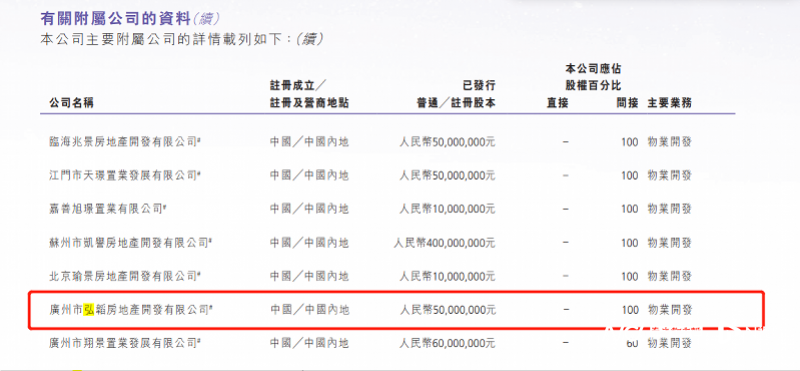Click '中國/中國內地' in the 臨海兆景 row
The height and width of the screenshot is (371, 800).
click(x=309, y=142)
